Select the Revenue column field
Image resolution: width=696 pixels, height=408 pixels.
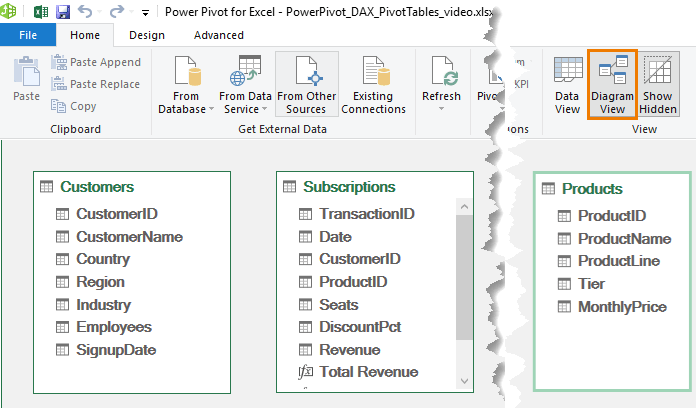click(350, 350)
